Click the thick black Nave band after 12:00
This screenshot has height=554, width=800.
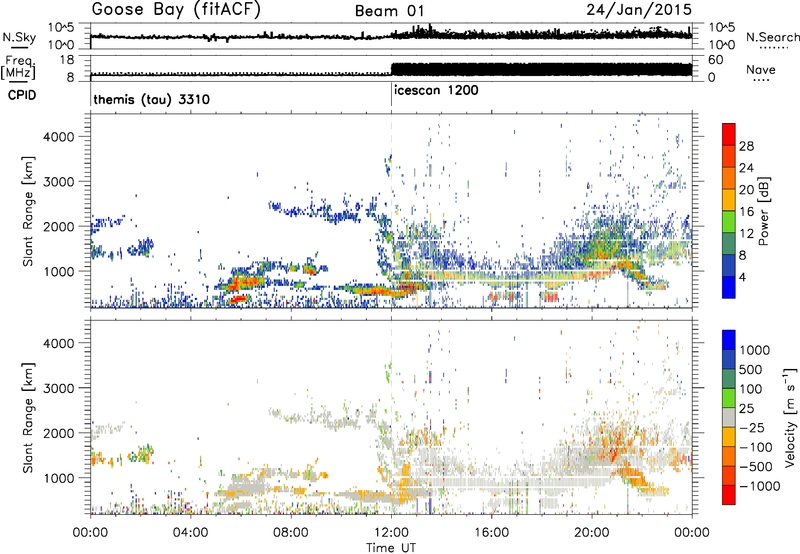542,69
